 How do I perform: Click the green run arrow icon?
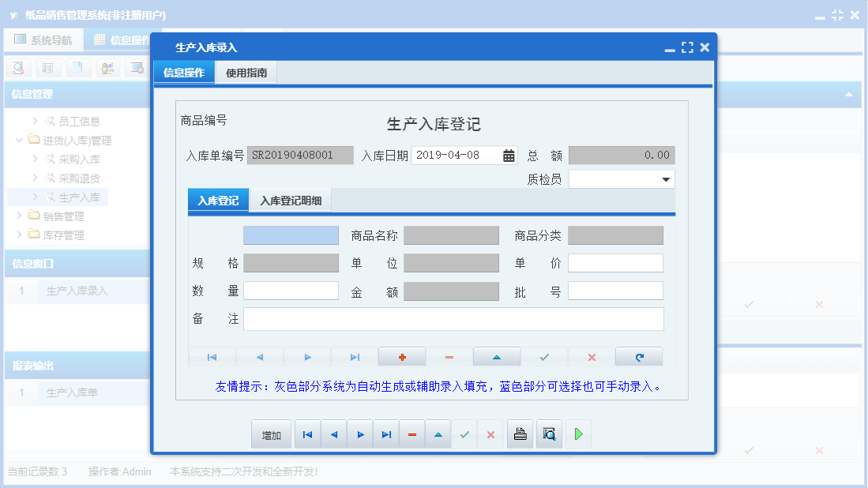(577, 434)
